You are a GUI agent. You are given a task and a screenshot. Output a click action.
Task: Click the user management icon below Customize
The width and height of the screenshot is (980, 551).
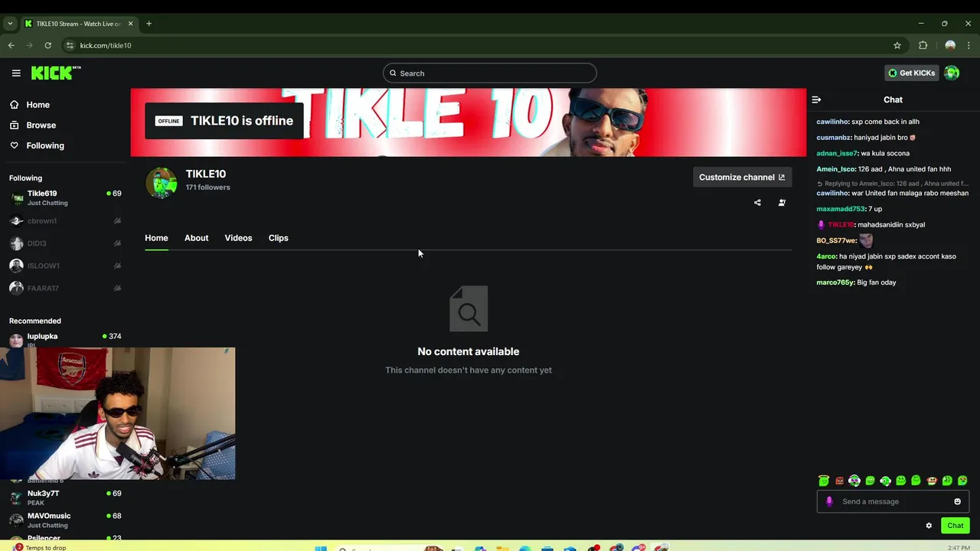tap(782, 203)
